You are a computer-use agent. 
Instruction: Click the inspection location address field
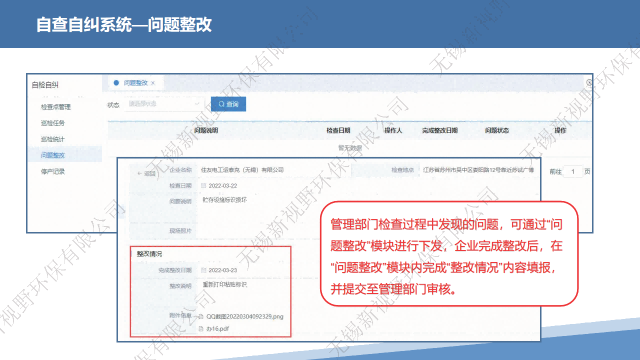tap(478, 170)
